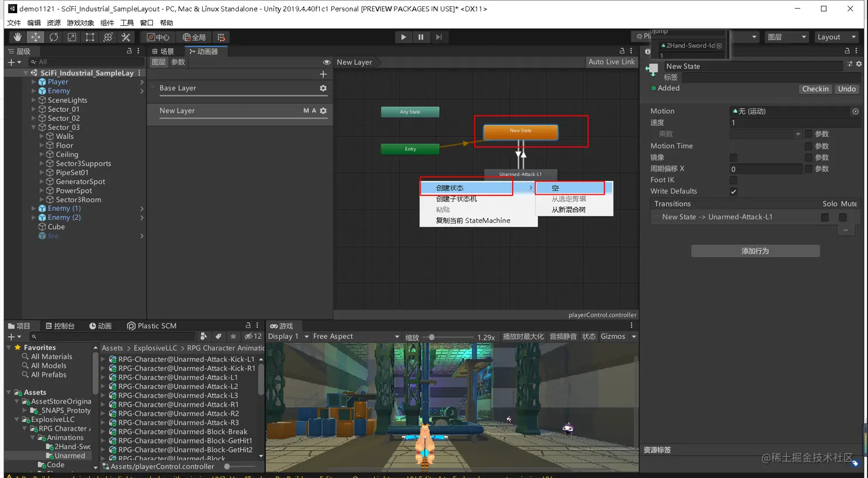This screenshot has height=478, width=868.
Task: Lock the Hierarchy panel
Action: pyautogui.click(x=129, y=51)
